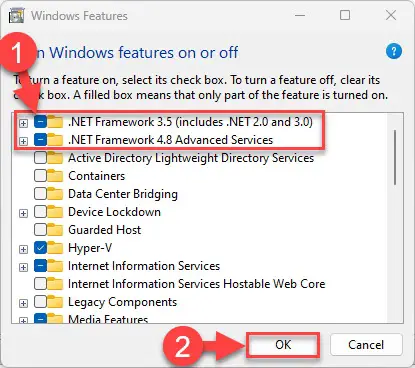Select the Containers folder icon
The height and width of the screenshot is (368, 415).
[x=55, y=176]
